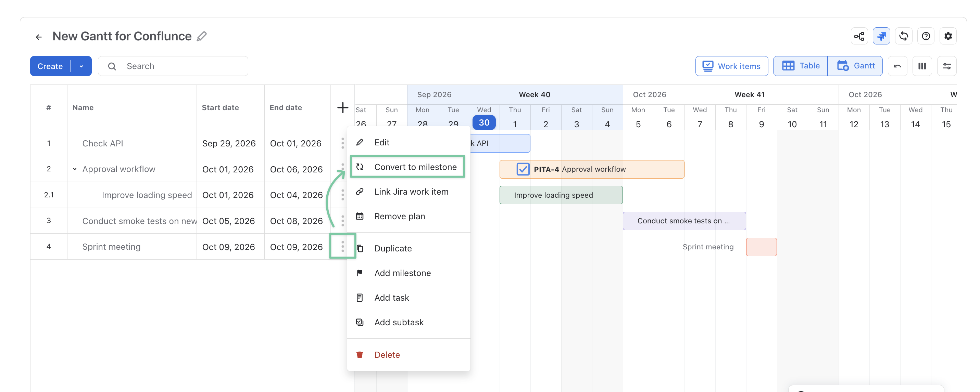Select Remove plan menu entry
This screenshot has width=980, height=392.
[409, 217]
